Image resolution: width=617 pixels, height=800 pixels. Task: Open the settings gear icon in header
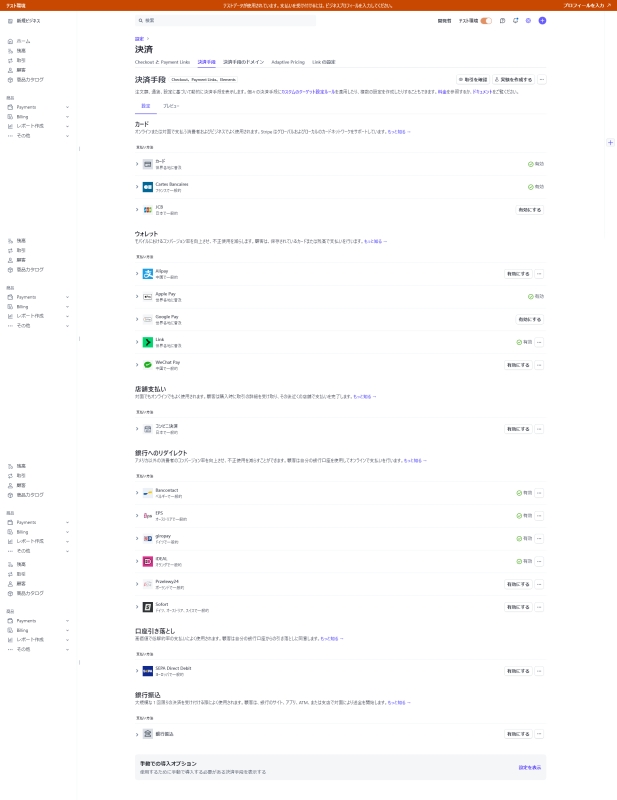pos(528,21)
